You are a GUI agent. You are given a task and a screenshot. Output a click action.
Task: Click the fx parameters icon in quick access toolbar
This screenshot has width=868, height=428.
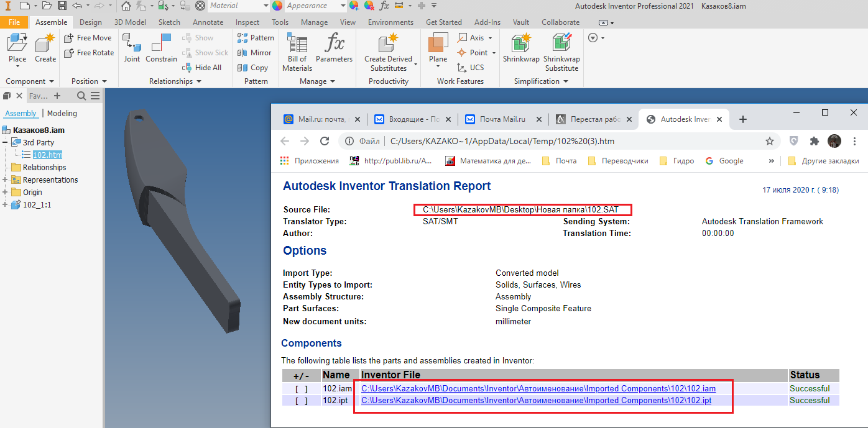384,6
